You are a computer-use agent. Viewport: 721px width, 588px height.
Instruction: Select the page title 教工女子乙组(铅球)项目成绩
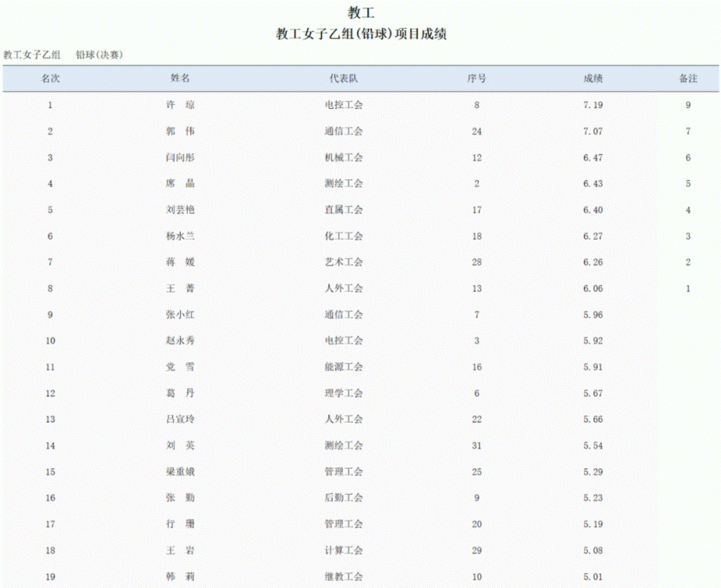pos(361,34)
